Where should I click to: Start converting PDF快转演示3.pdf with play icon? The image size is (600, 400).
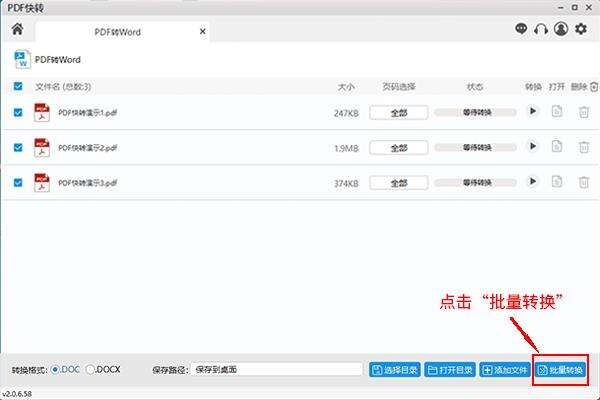point(532,181)
